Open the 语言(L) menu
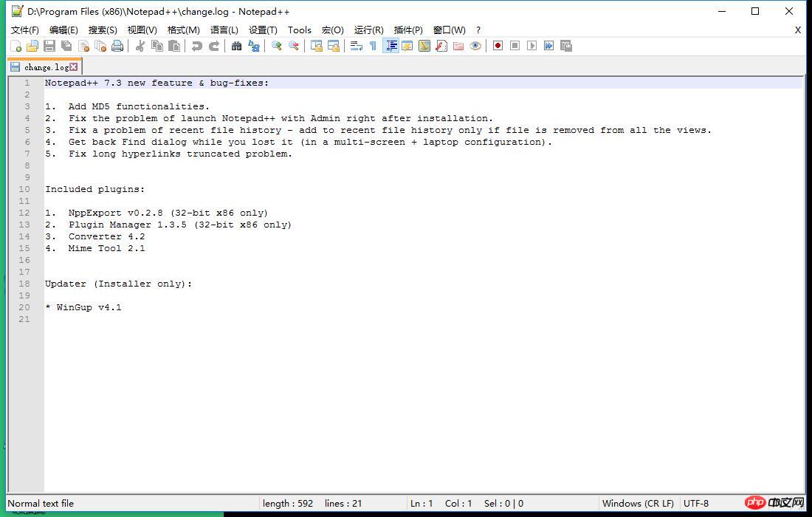 point(224,30)
